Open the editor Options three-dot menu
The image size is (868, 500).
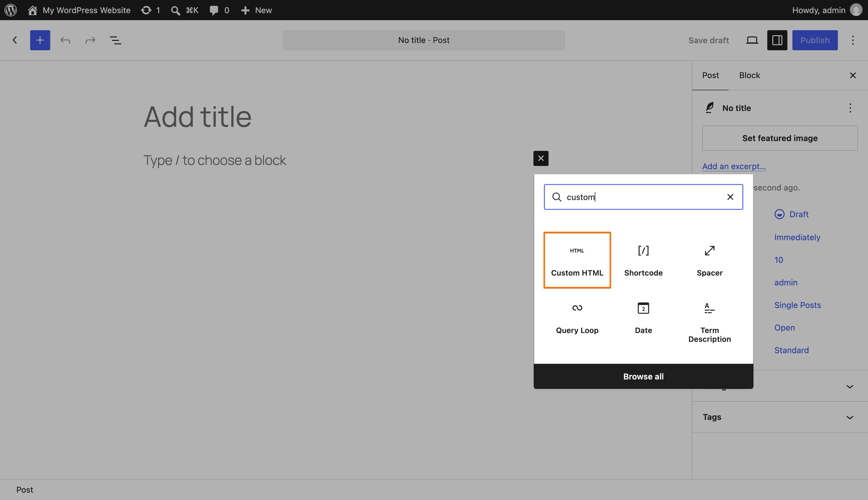[x=852, y=40]
